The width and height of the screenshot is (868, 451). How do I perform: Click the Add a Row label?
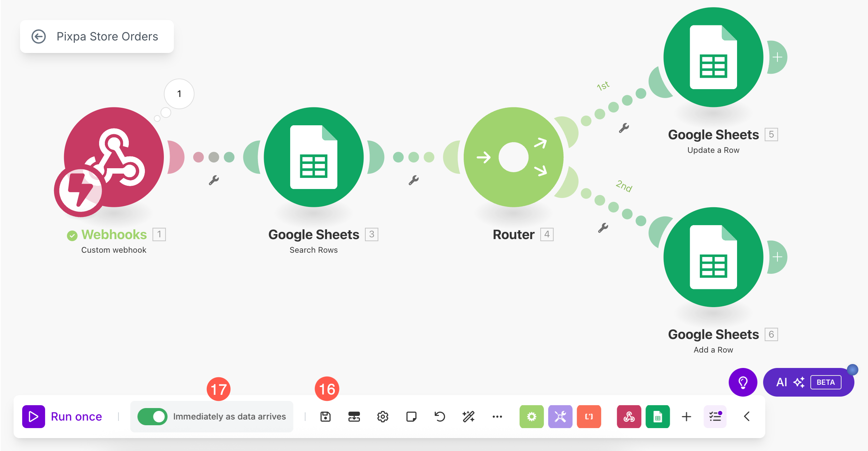point(713,350)
